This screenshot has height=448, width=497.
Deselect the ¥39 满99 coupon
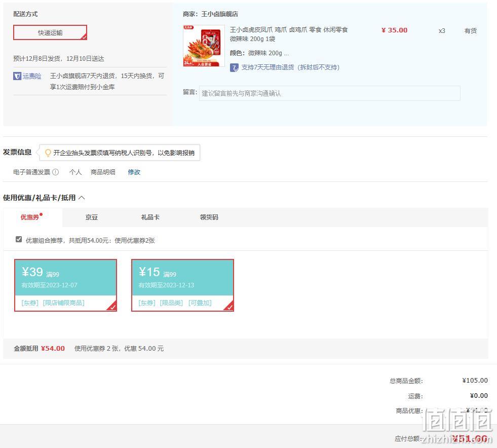[x=66, y=285]
